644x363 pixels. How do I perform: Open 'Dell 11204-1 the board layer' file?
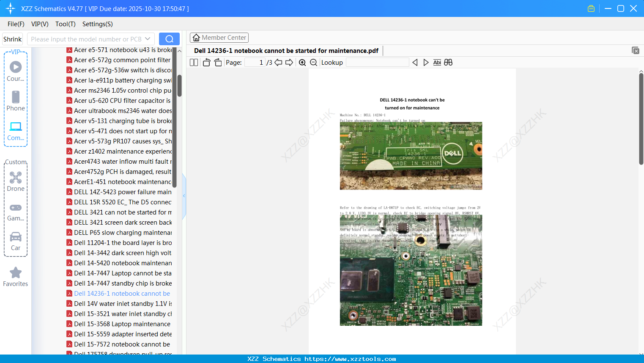(119, 243)
